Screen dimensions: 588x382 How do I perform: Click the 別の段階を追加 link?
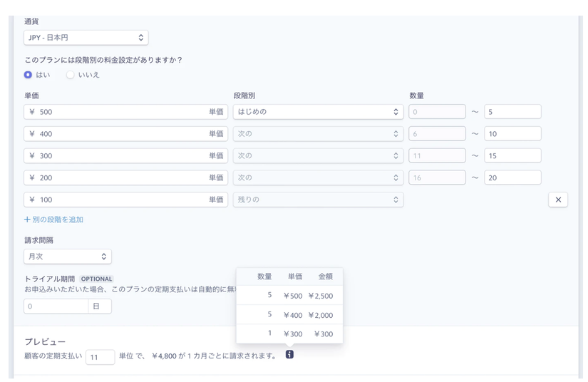54,220
